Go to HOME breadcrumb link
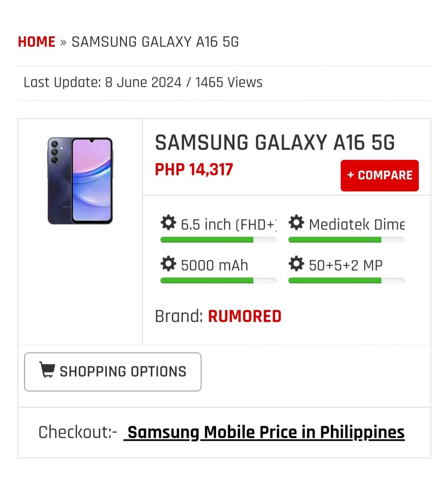This screenshot has width=448, height=484. click(x=37, y=42)
